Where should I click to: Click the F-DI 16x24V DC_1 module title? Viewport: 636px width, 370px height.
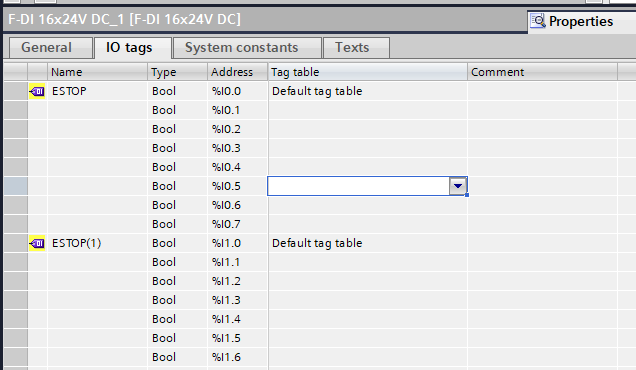pos(124,19)
